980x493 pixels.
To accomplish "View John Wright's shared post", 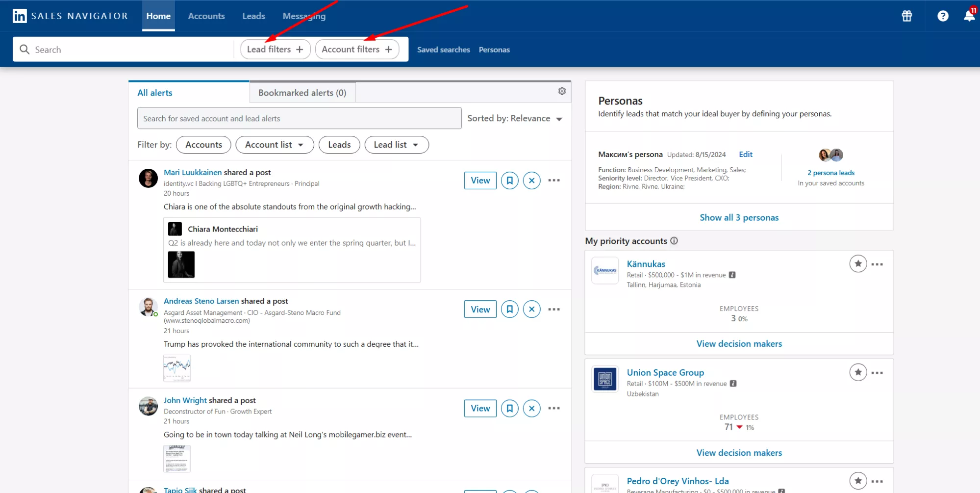I will click(480, 408).
